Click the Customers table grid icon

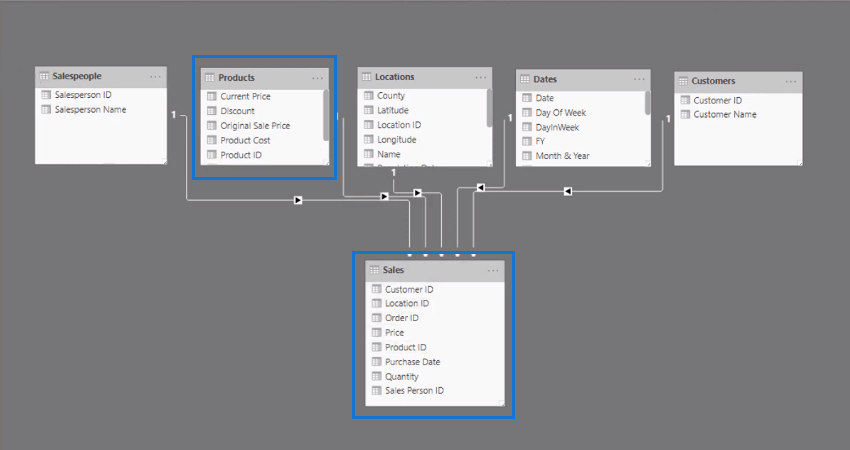683,81
